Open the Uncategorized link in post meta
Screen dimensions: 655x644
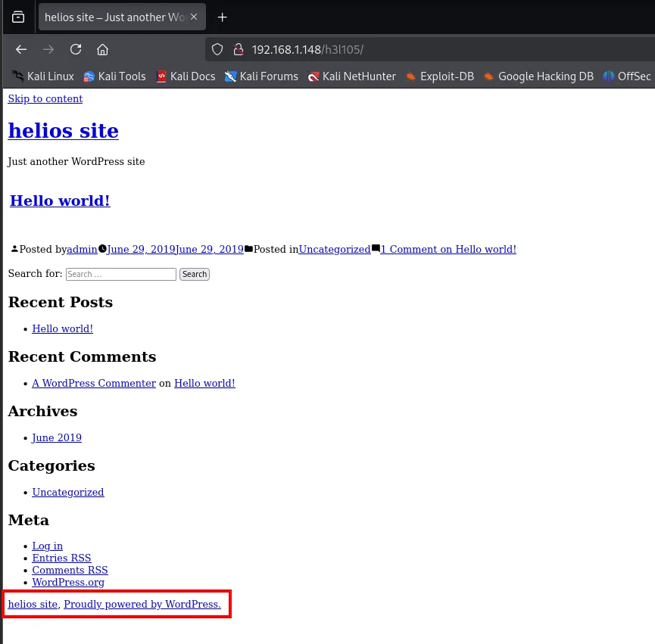click(335, 249)
